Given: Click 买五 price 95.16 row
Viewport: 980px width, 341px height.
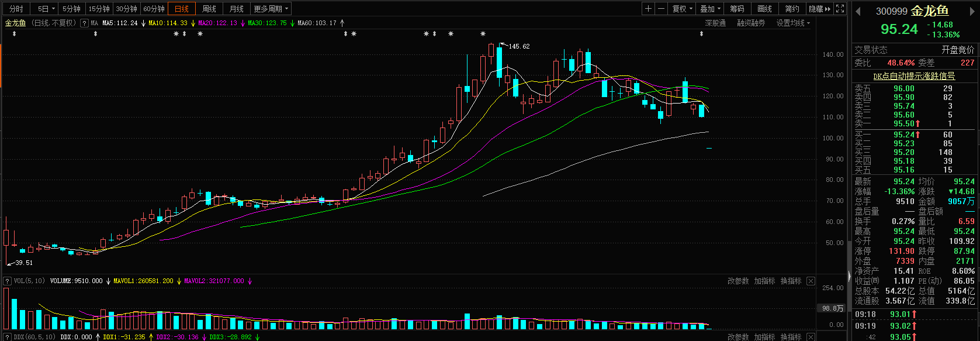Looking at the screenshot, I should 915,170.
